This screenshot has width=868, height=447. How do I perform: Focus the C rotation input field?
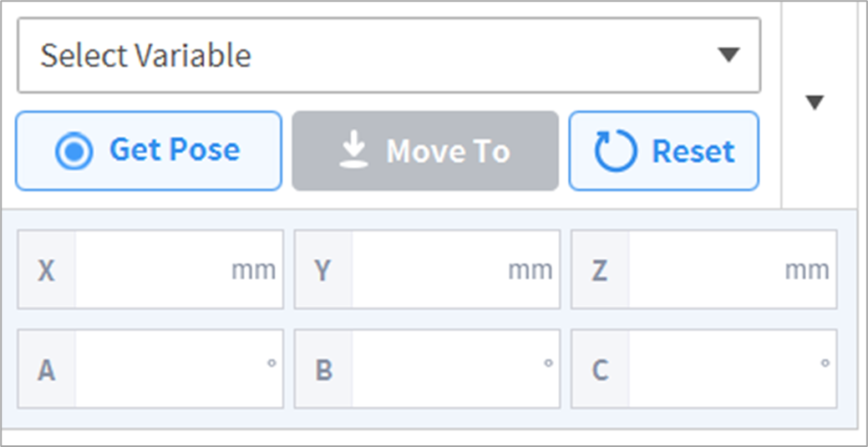(x=720, y=369)
